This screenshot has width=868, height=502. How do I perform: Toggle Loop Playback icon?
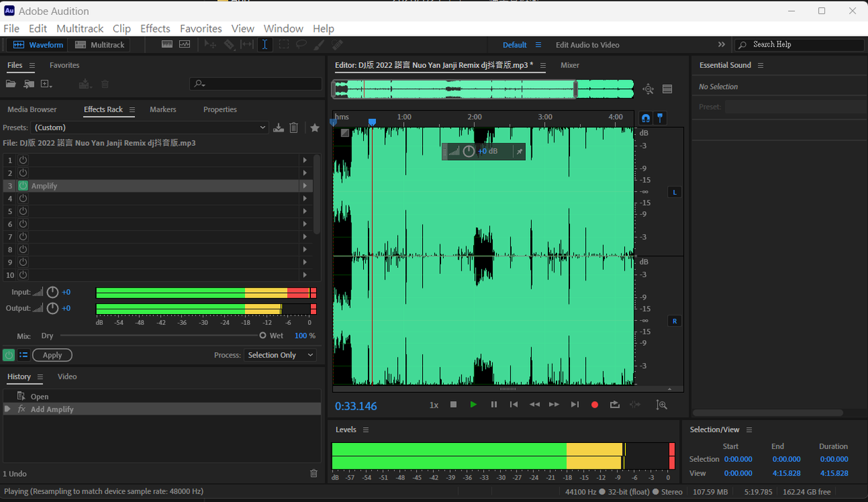615,405
